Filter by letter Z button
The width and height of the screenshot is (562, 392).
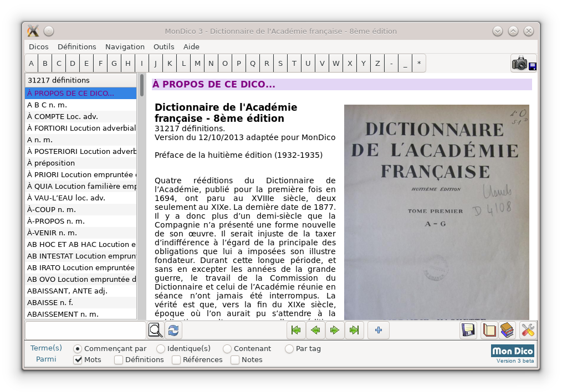[377, 63]
